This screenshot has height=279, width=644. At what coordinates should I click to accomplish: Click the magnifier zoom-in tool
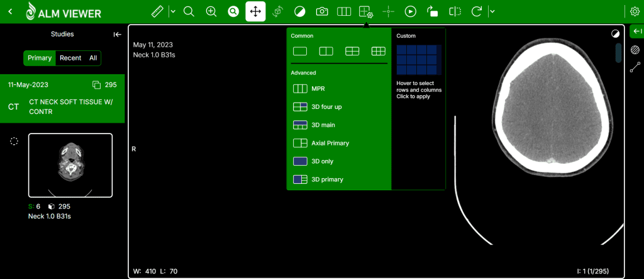(x=211, y=11)
